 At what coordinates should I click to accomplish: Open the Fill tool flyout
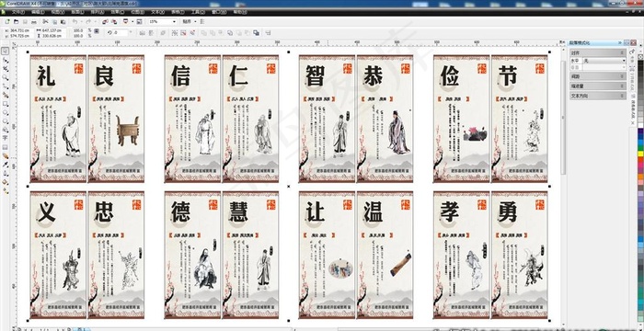6,182
